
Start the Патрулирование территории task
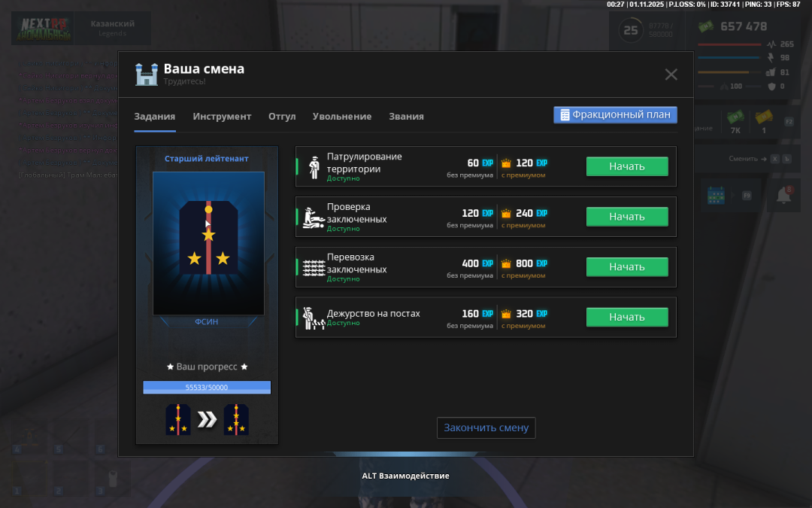point(627,166)
